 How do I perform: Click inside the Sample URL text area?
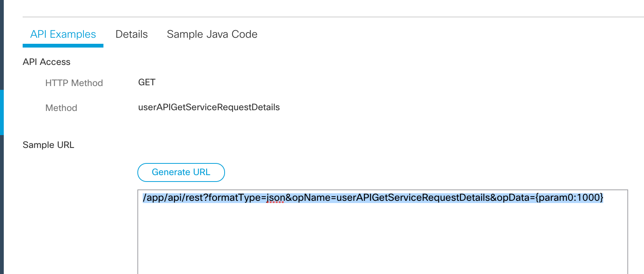point(383,232)
